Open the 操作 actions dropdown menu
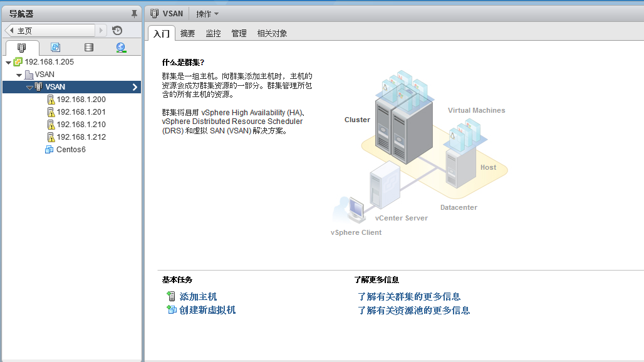The height and width of the screenshot is (362, 644). (207, 14)
